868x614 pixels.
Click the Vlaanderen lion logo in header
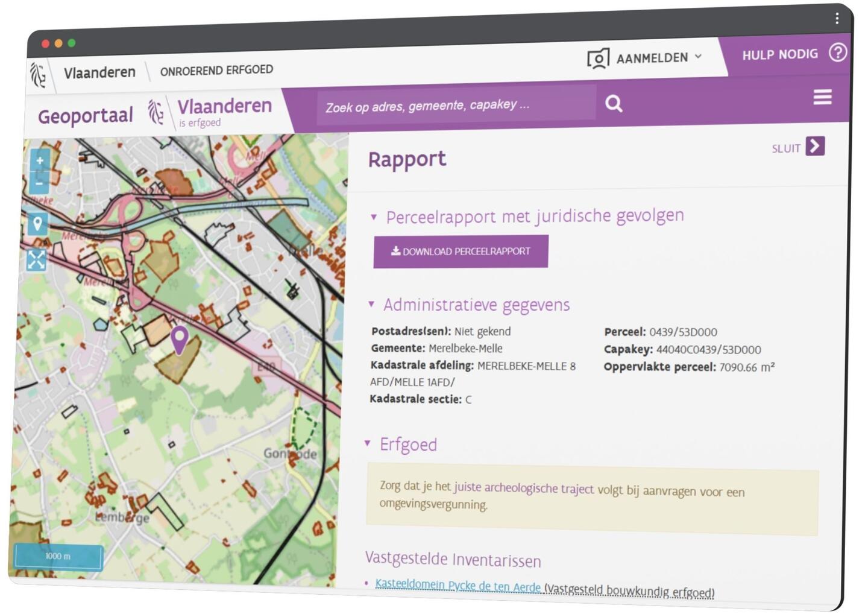click(39, 75)
